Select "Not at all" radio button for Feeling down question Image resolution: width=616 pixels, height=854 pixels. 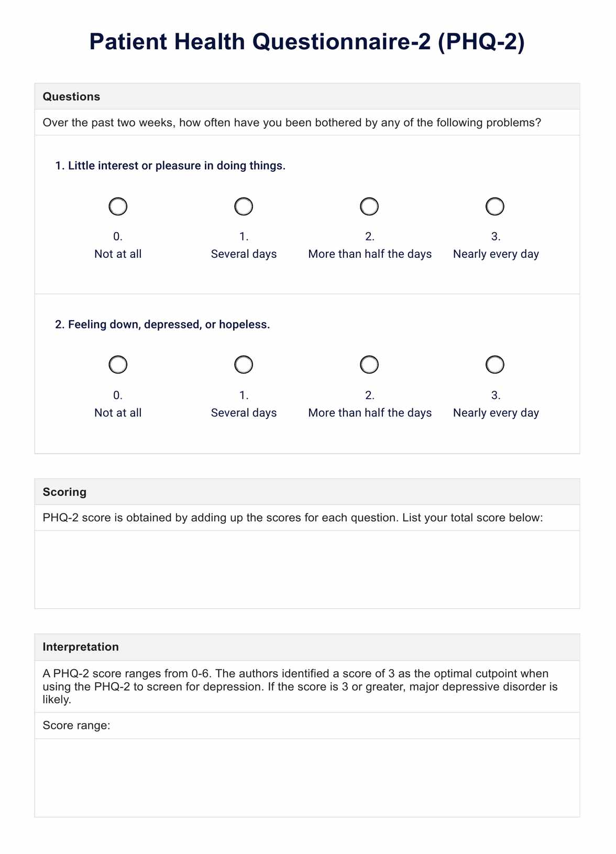pos(118,365)
